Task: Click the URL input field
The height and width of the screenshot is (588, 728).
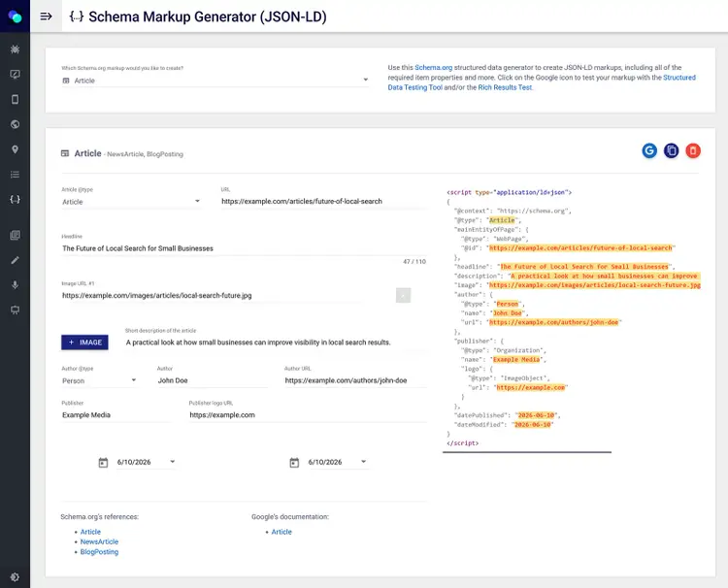Action: point(323,202)
